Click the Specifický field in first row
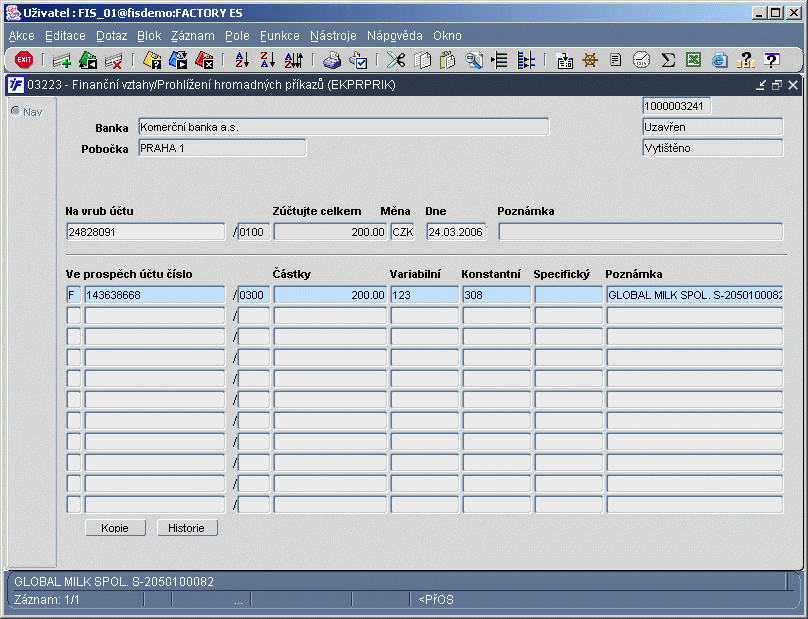This screenshot has width=808, height=619. (x=568, y=295)
